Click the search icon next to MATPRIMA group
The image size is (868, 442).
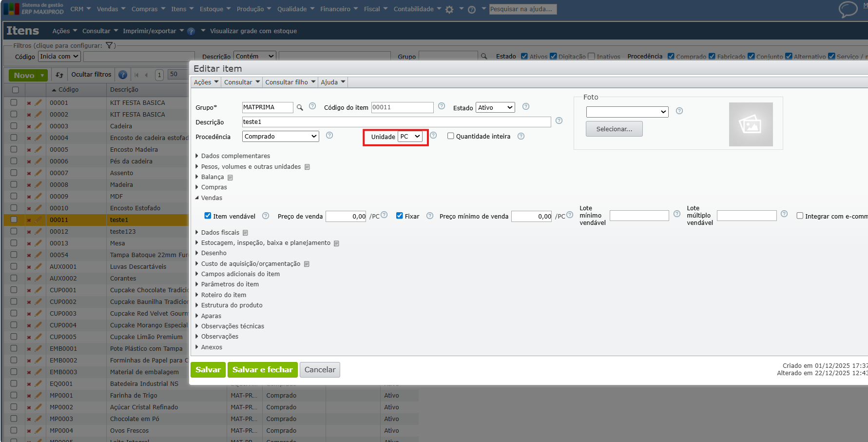[300, 107]
